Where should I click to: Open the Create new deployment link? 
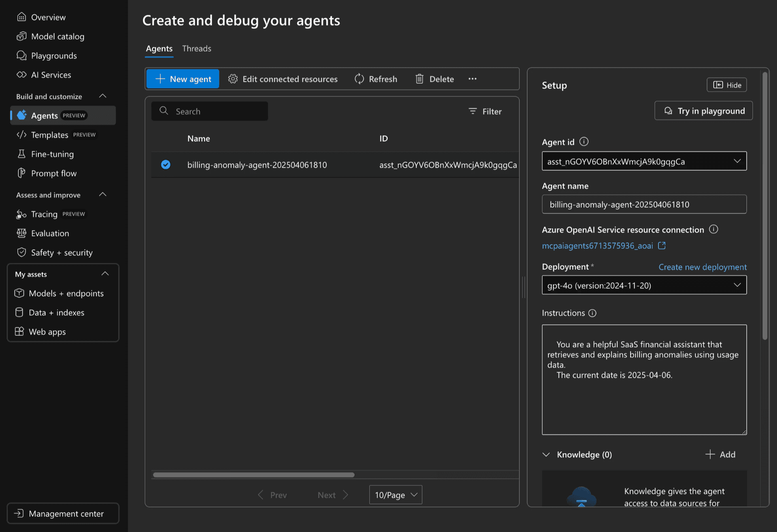pos(702,267)
